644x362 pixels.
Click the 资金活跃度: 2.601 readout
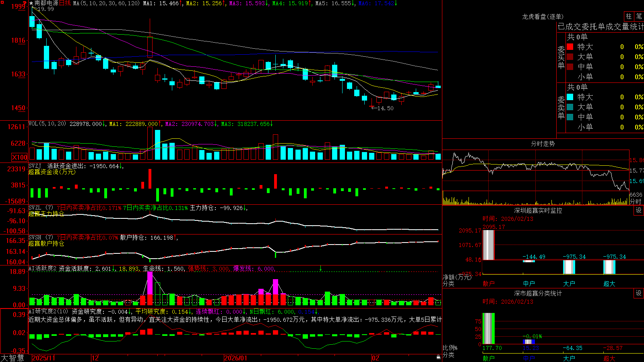85,268
